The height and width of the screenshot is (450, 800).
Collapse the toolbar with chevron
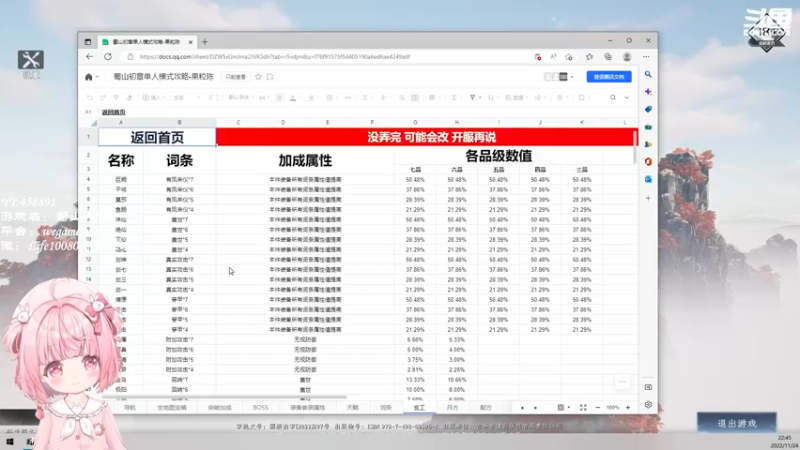click(627, 97)
